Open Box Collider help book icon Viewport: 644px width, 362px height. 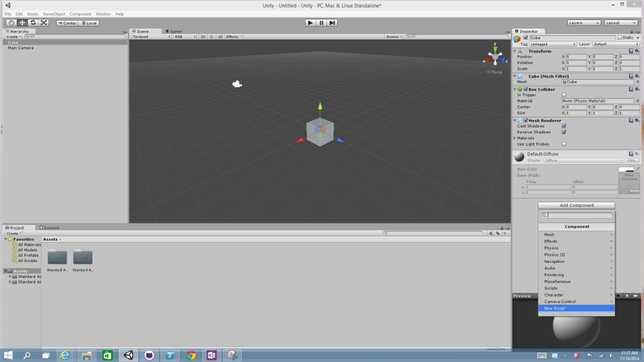click(631, 89)
